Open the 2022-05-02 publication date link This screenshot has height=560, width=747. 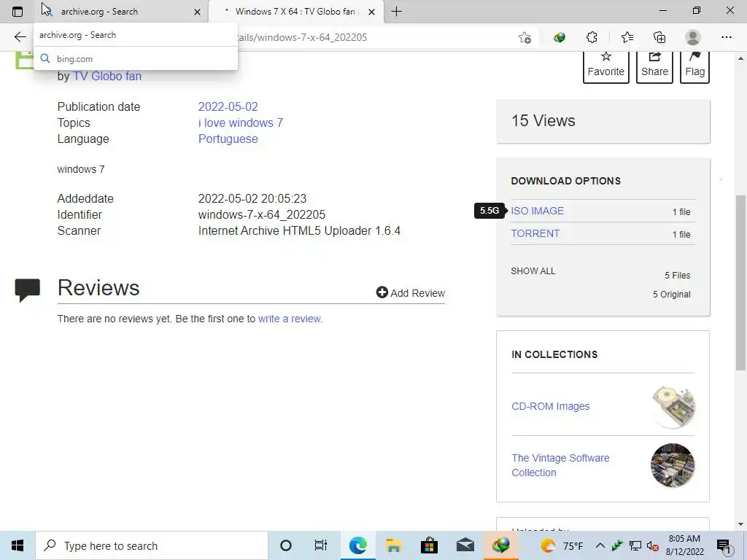click(x=228, y=106)
